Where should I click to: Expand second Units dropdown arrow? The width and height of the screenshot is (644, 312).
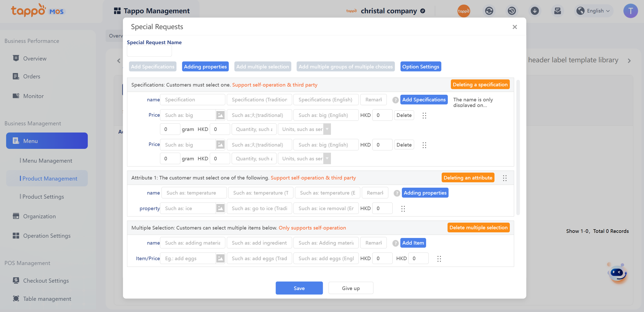click(x=327, y=159)
